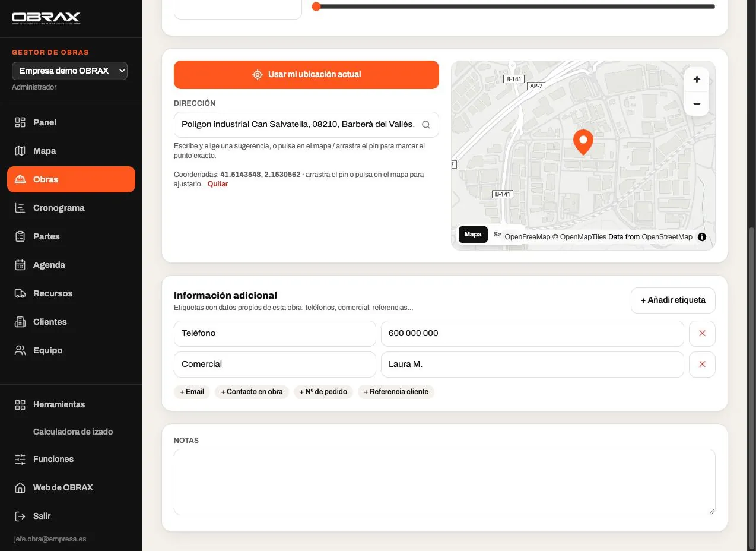
Task: Switch map to Mapa view
Action: pos(473,235)
